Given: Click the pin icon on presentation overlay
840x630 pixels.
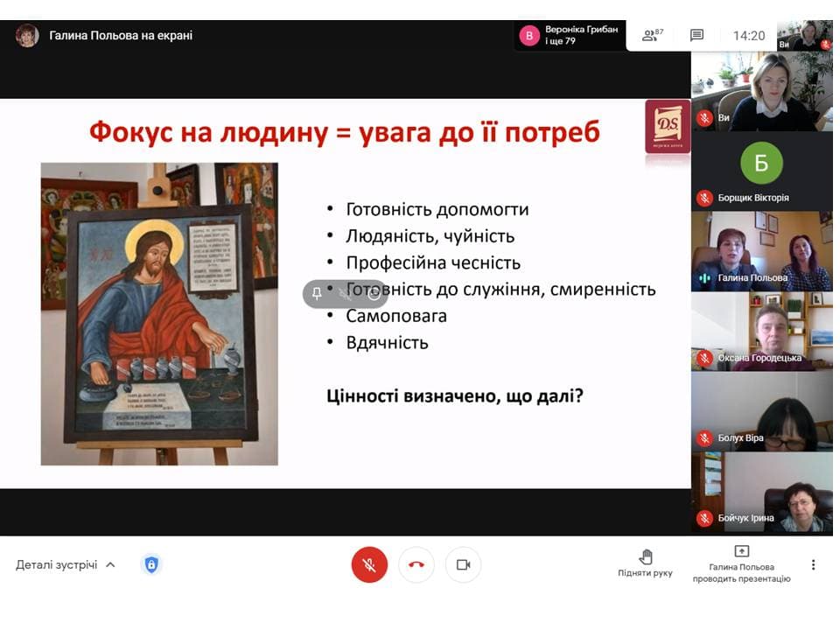Looking at the screenshot, I should click(x=317, y=293).
